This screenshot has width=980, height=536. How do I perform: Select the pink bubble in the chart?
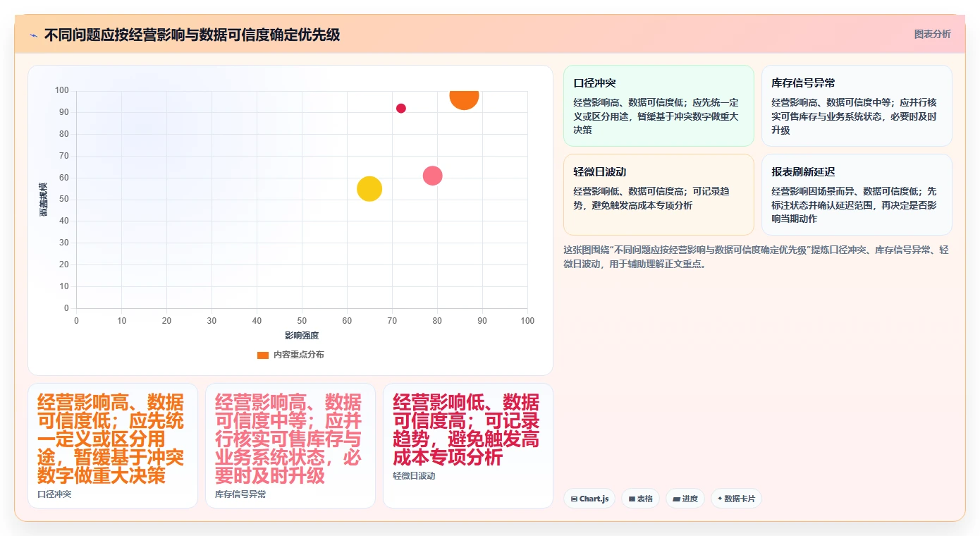tap(433, 176)
